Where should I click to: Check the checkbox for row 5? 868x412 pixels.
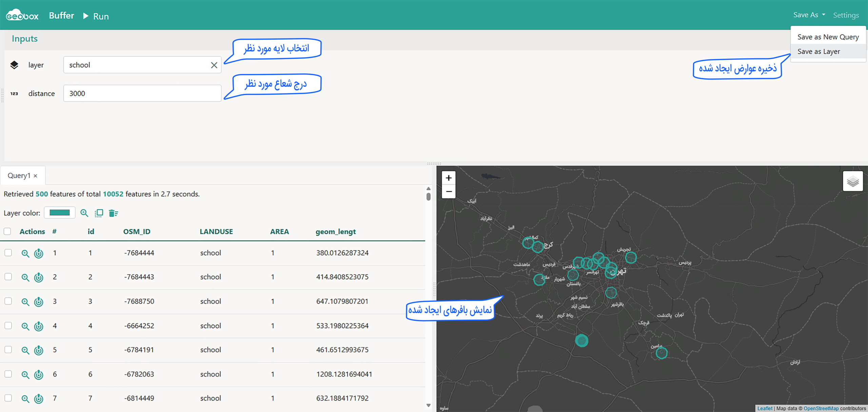[8, 350]
